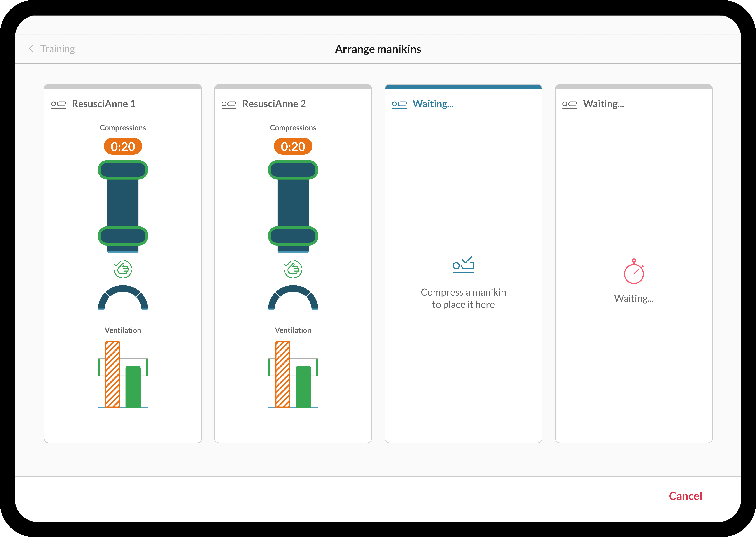Click the 0:20 timer badge on ResusciAnne 1
This screenshot has height=537, width=756.
click(123, 146)
